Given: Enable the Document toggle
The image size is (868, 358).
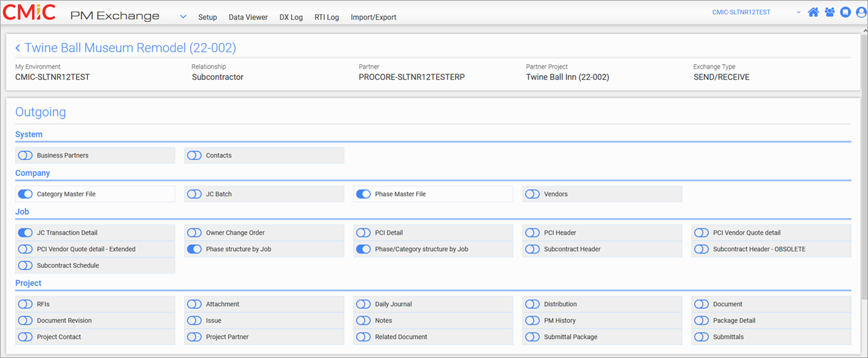Looking at the screenshot, I should pyautogui.click(x=701, y=304).
